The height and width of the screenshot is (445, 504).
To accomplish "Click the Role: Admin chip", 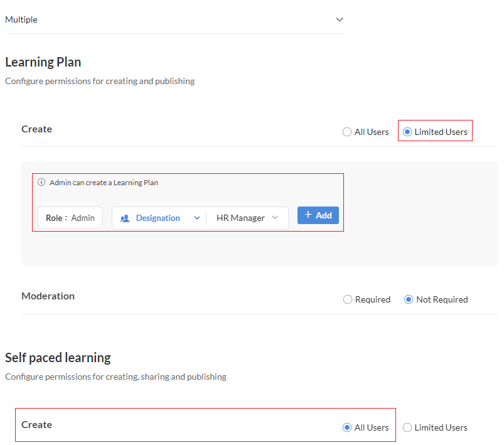I will (70, 218).
